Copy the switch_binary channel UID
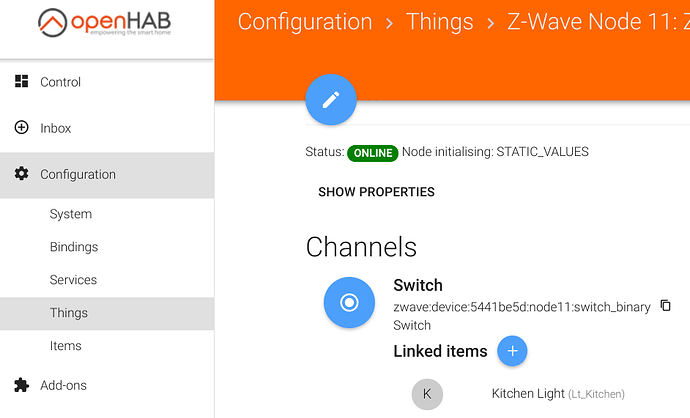690x418 pixels. point(666,306)
